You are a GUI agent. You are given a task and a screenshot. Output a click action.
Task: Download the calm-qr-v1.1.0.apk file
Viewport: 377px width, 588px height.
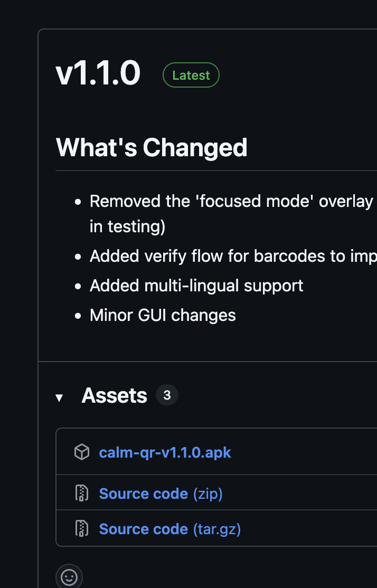point(165,452)
